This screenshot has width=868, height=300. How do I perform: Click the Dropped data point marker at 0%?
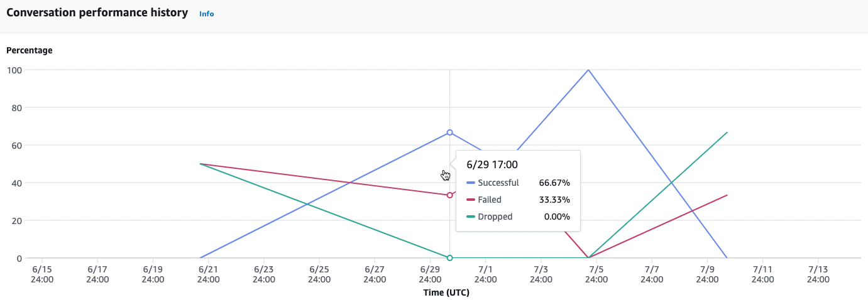[449, 258]
